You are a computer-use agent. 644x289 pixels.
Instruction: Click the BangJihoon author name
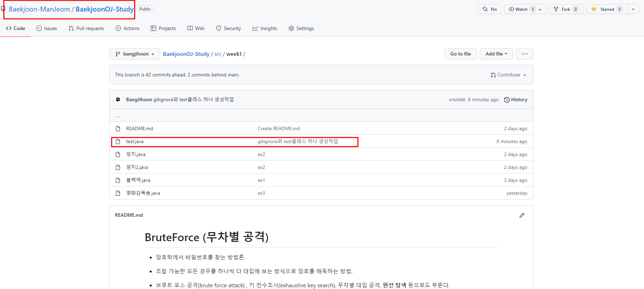click(x=139, y=99)
